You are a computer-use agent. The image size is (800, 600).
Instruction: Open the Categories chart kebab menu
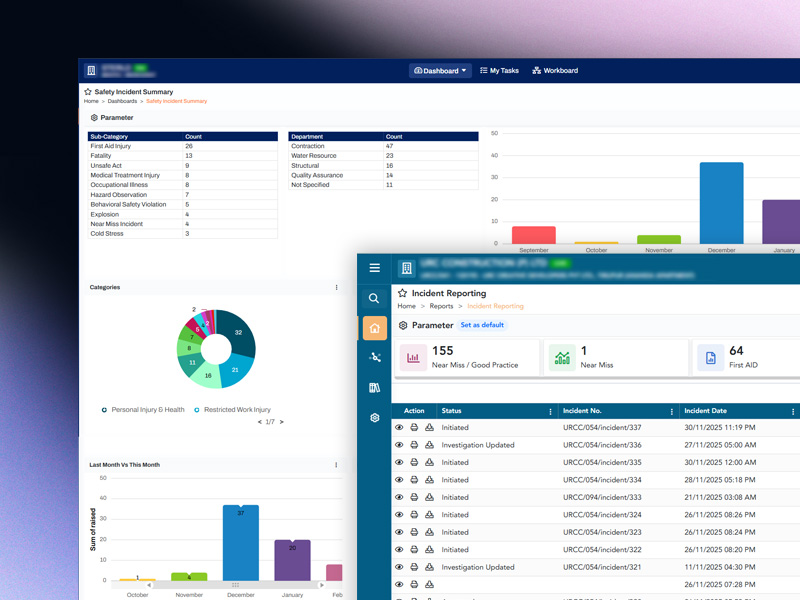click(336, 288)
